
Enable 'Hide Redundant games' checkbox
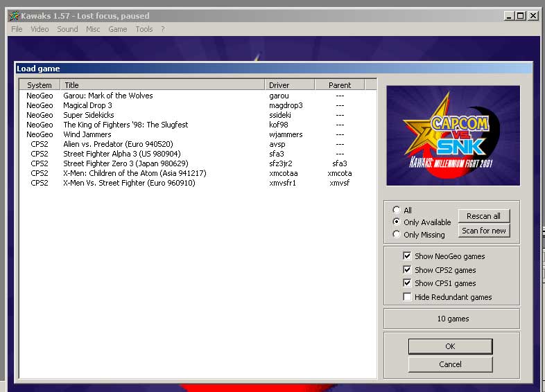coord(408,297)
